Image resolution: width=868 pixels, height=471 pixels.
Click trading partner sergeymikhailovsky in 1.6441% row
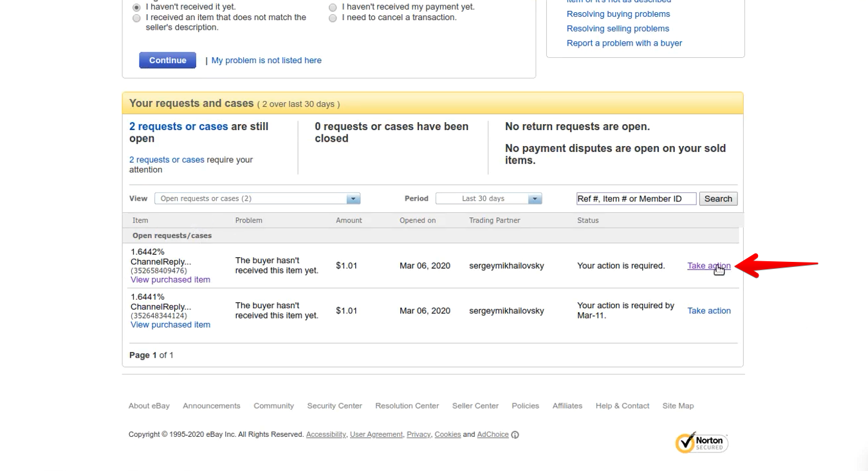tap(506, 311)
